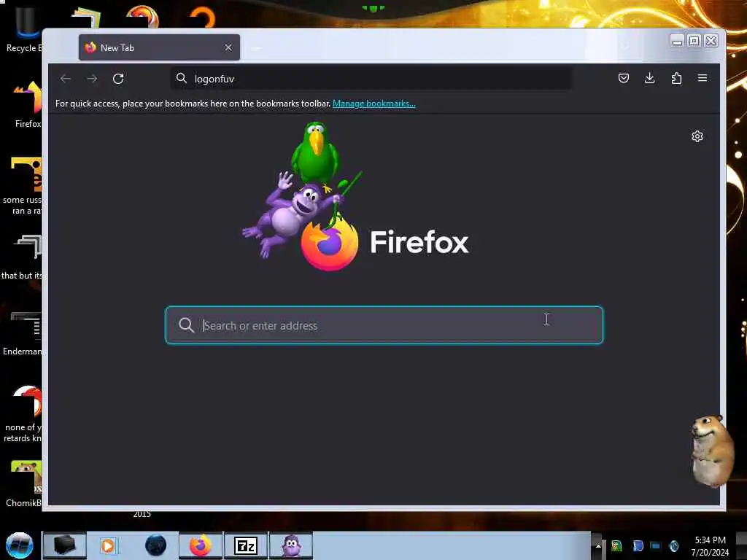Image resolution: width=747 pixels, height=560 pixels.
Task: Switch to Firefox on the taskbar
Action: 201,545
